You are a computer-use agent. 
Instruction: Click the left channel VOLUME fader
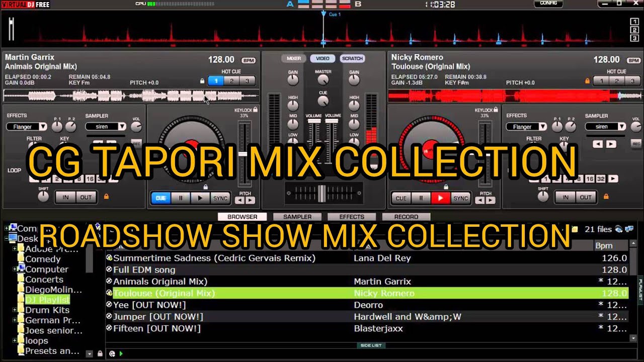pyautogui.click(x=314, y=121)
